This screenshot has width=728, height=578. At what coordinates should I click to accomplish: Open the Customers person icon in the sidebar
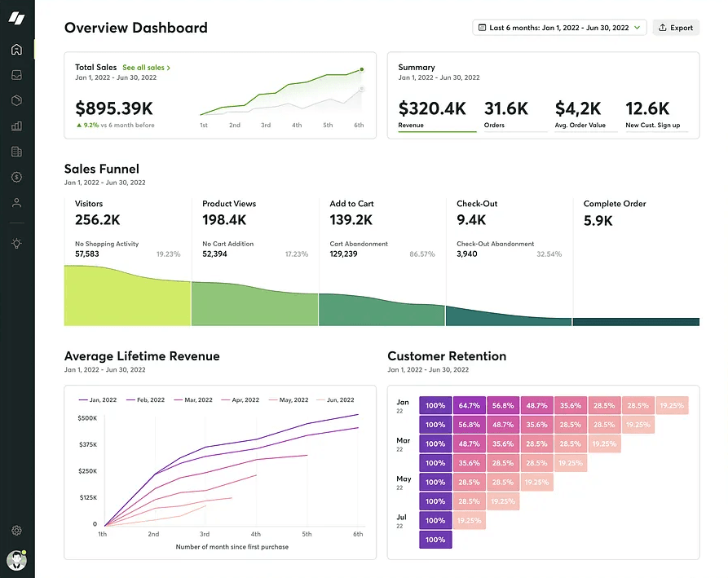[16, 202]
